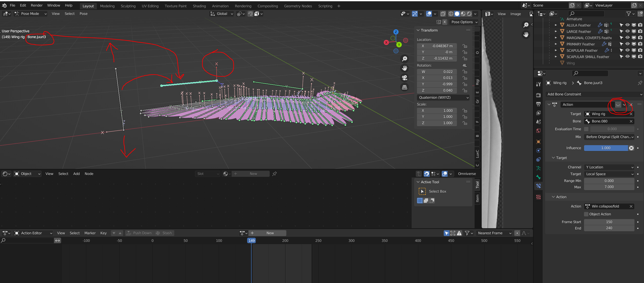Select rendered viewport shading
The image size is (644, 283).
click(x=469, y=14)
